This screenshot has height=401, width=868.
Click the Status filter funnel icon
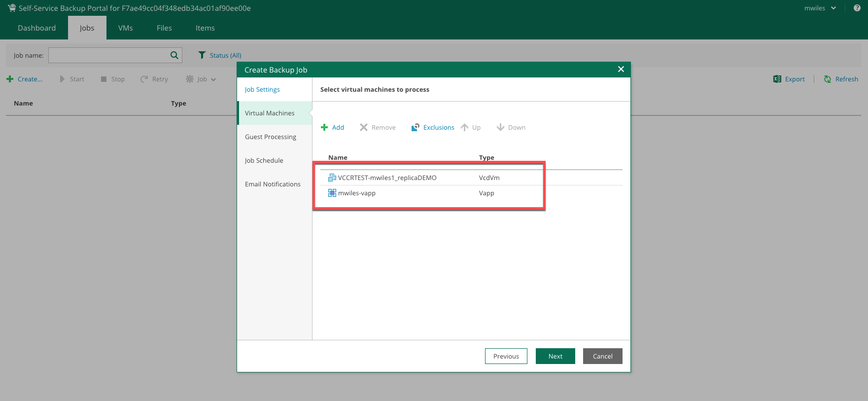(202, 55)
